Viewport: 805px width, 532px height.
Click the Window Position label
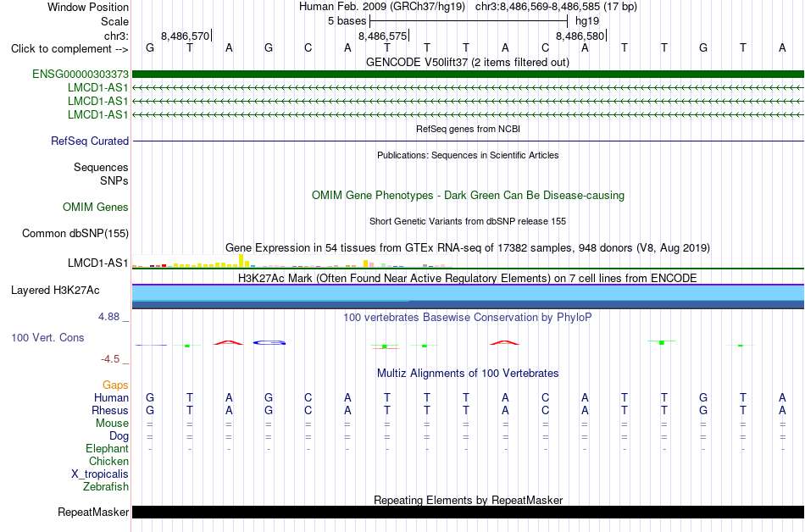88,7
